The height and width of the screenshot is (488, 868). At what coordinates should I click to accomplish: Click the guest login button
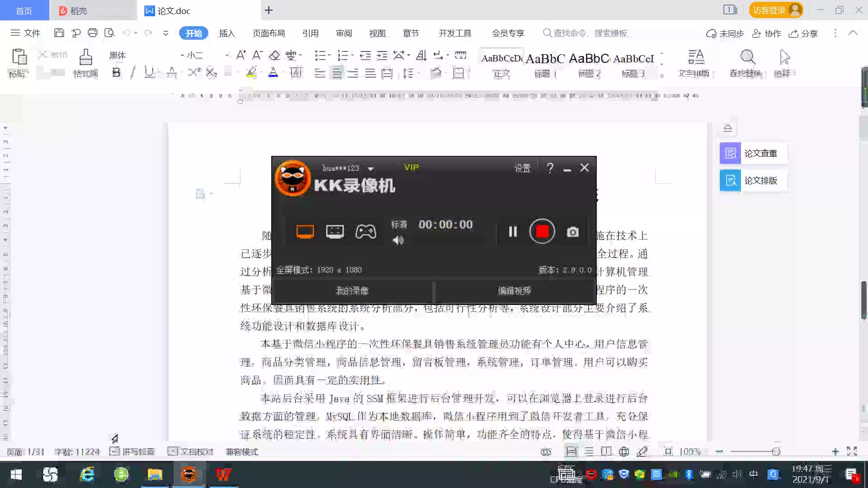coord(776,10)
